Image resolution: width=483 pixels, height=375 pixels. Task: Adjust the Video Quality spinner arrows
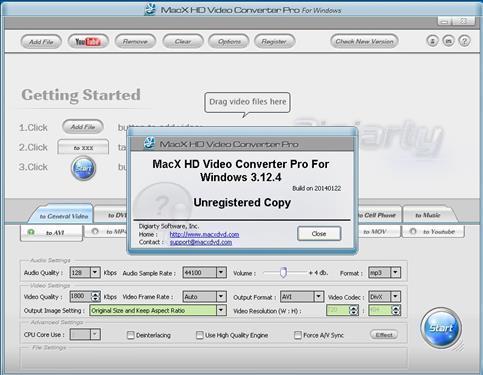click(x=96, y=296)
